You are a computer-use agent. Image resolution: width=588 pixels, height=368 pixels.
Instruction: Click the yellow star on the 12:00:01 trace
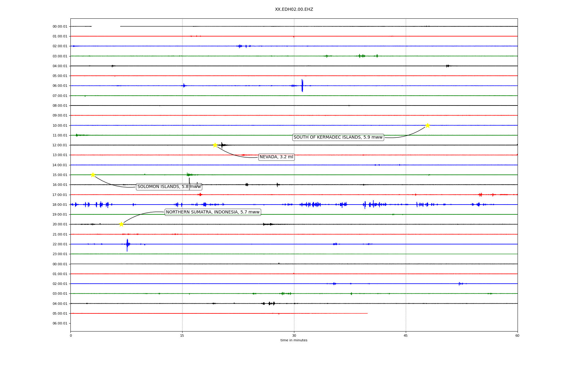215,145
